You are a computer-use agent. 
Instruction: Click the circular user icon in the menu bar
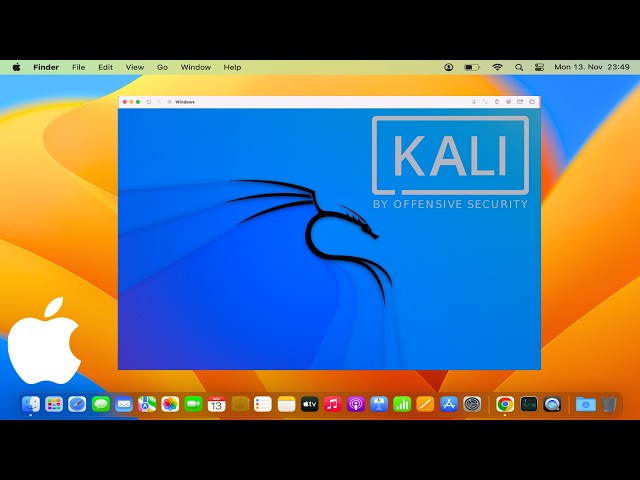pyautogui.click(x=449, y=67)
